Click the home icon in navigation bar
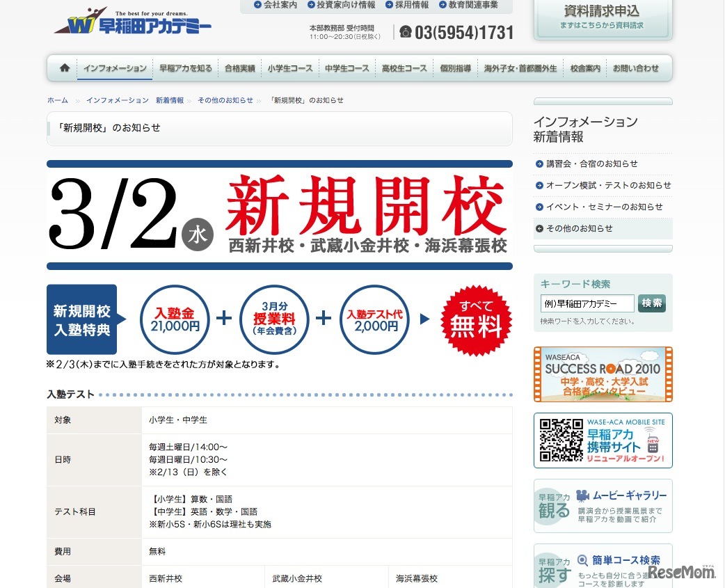 tap(64, 68)
